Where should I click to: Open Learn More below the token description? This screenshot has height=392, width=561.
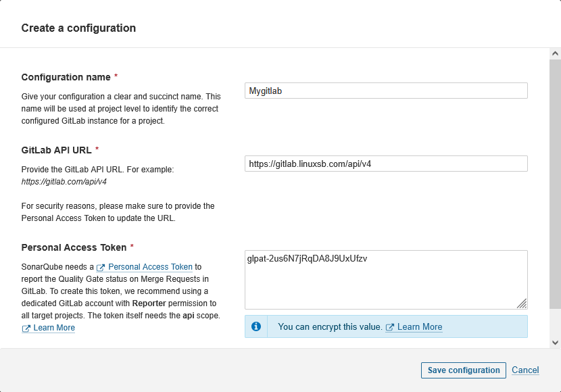54,328
